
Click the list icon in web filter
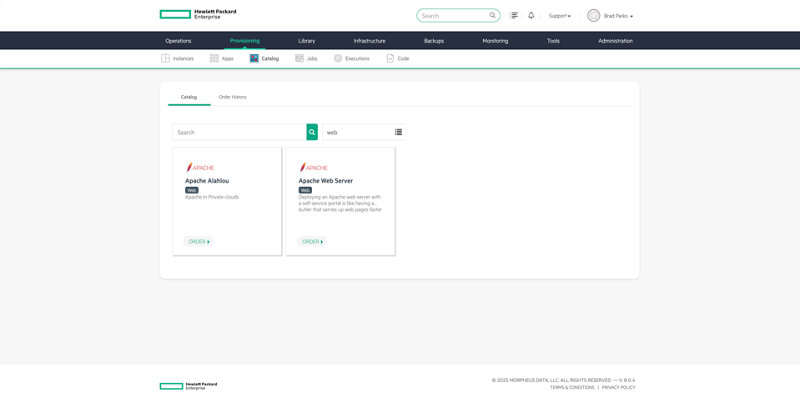click(x=398, y=132)
